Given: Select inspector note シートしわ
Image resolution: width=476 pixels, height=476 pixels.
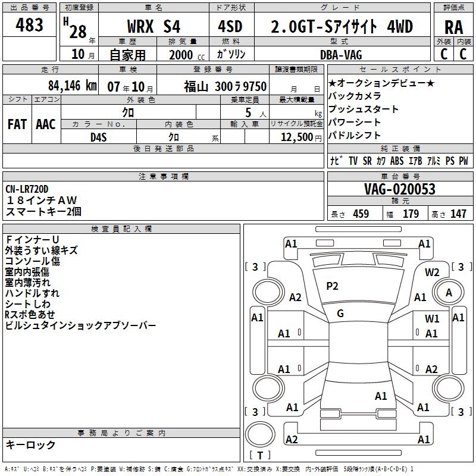Looking at the screenshot, I should click(x=27, y=304).
